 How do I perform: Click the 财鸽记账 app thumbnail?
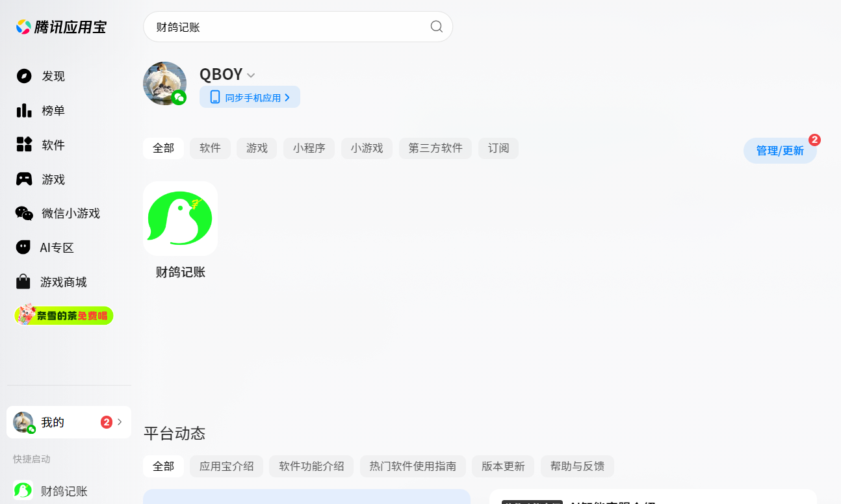point(180,219)
